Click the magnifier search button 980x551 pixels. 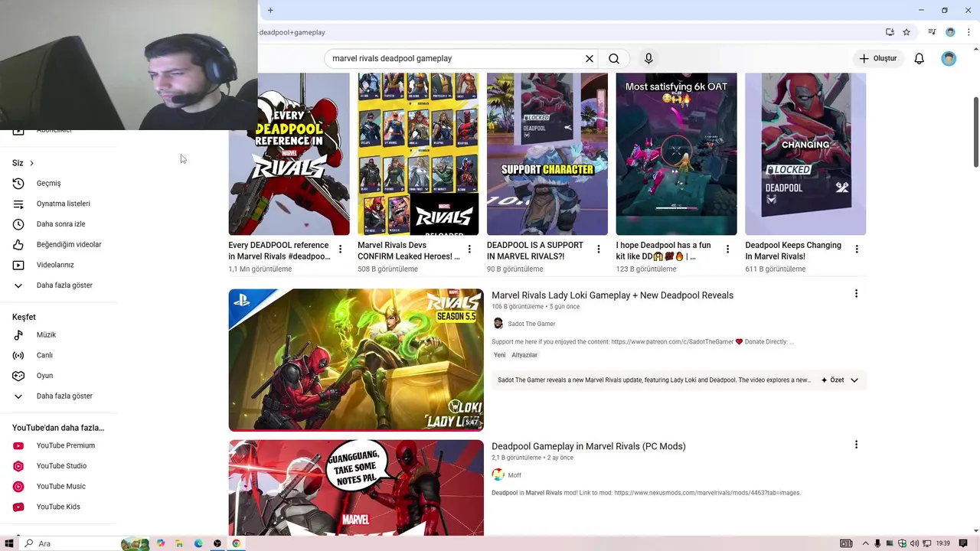point(614,58)
